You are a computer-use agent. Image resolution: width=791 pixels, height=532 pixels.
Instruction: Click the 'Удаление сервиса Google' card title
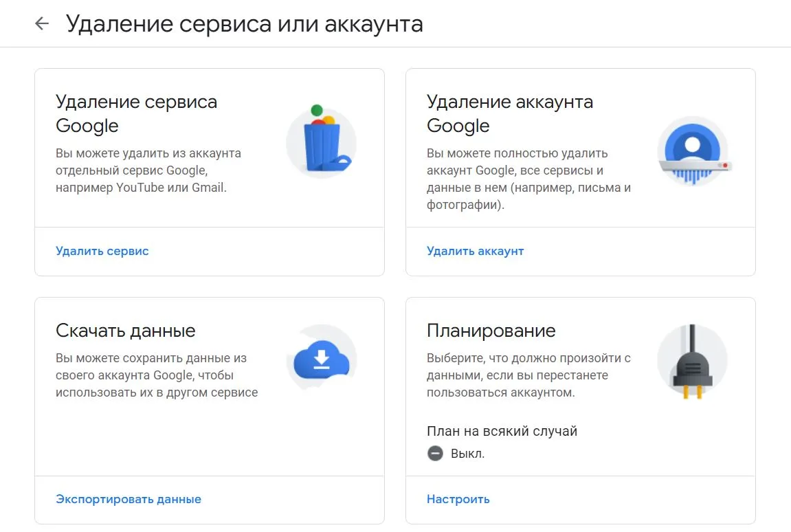[136, 113]
